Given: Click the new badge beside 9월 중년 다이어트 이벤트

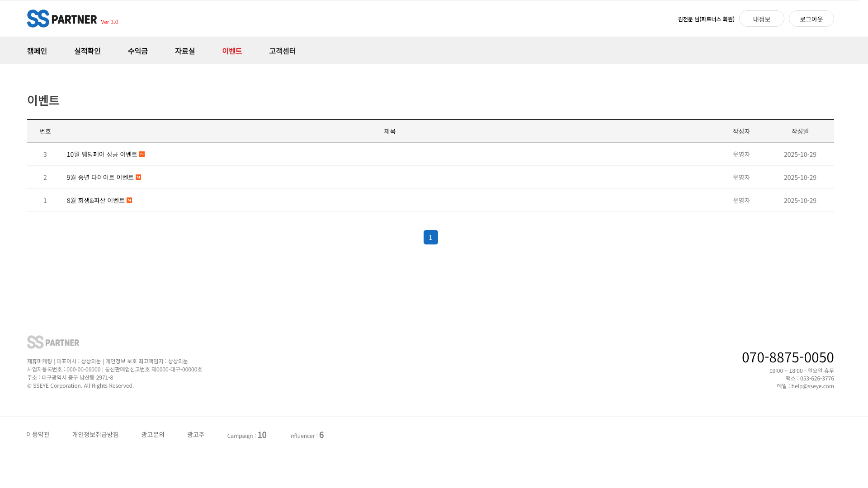Looking at the screenshot, I should click(138, 177).
